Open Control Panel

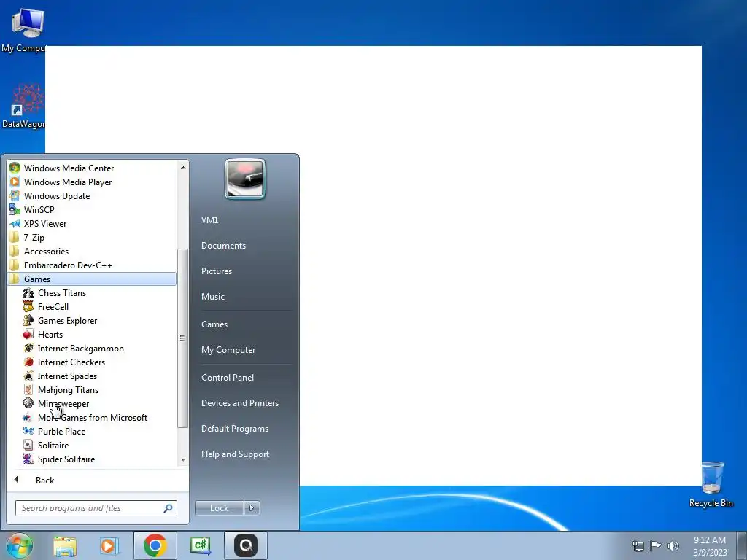click(x=228, y=378)
